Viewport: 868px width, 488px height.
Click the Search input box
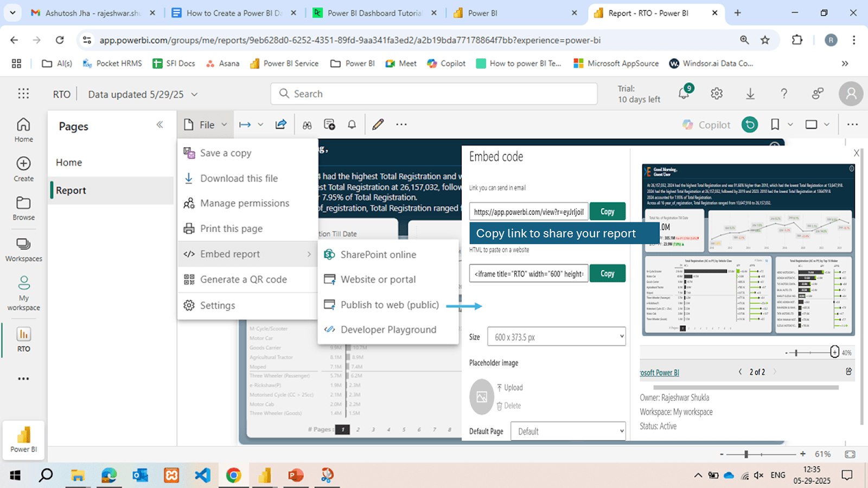coord(434,94)
